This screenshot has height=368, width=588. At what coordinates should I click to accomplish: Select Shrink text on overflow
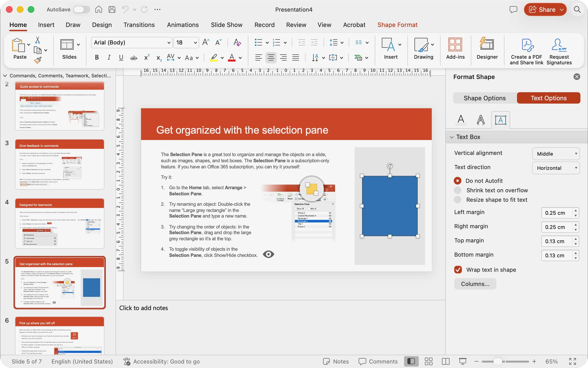click(457, 190)
